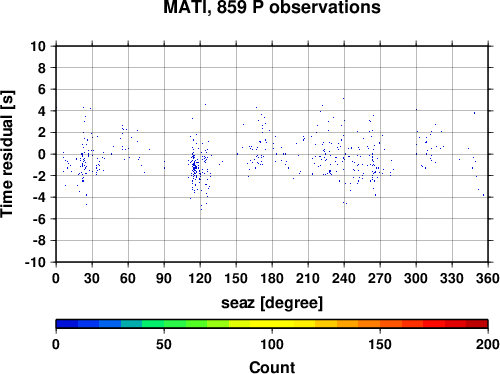Click the dark blue colorbar segment at 0
The image size is (500, 374).
pyautogui.click(x=67, y=324)
